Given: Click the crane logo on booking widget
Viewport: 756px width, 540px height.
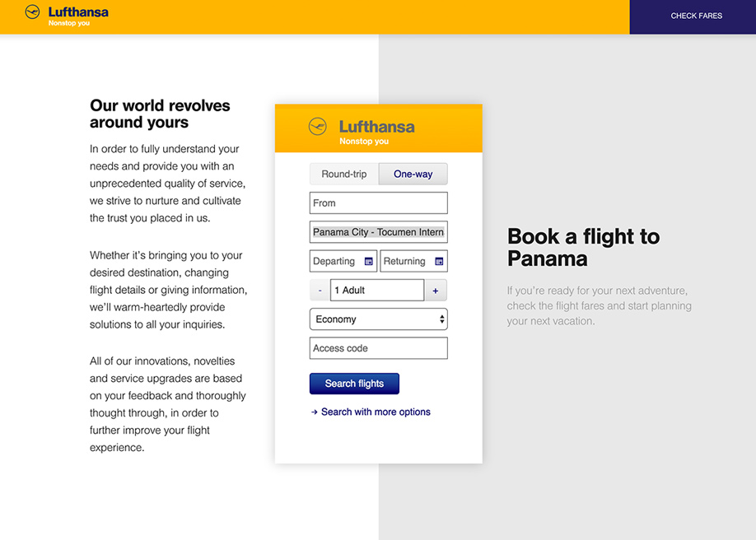Looking at the screenshot, I should coord(317,127).
